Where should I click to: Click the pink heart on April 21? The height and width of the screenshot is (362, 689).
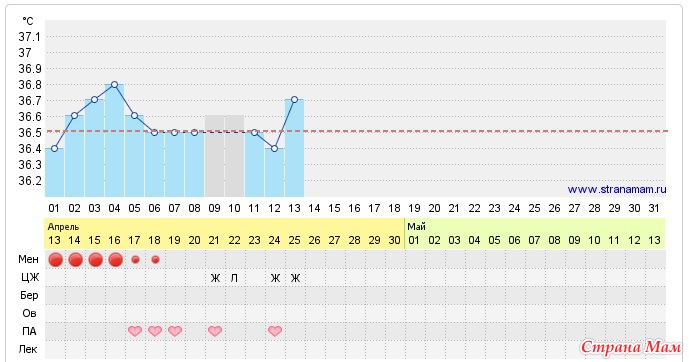(215, 331)
